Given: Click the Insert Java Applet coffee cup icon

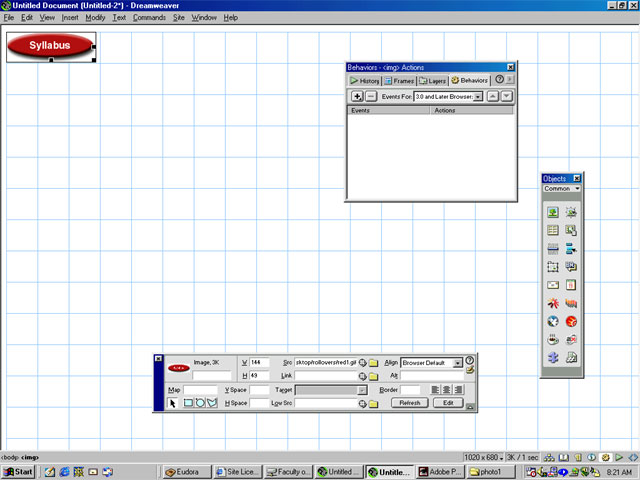Looking at the screenshot, I should [552, 339].
